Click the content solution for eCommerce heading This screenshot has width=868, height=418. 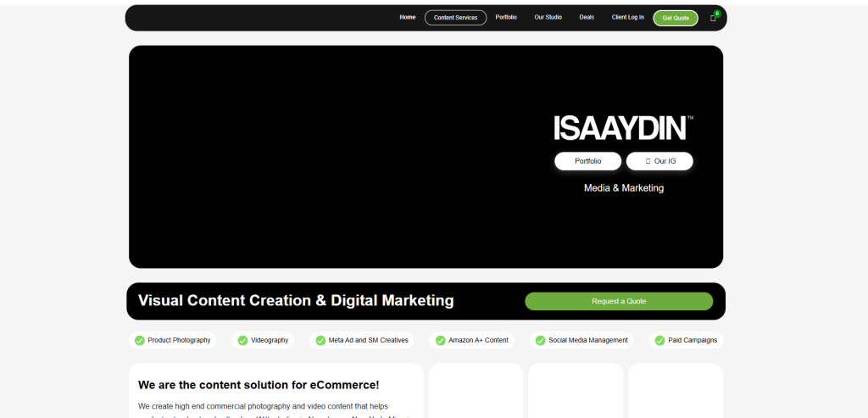pos(259,385)
